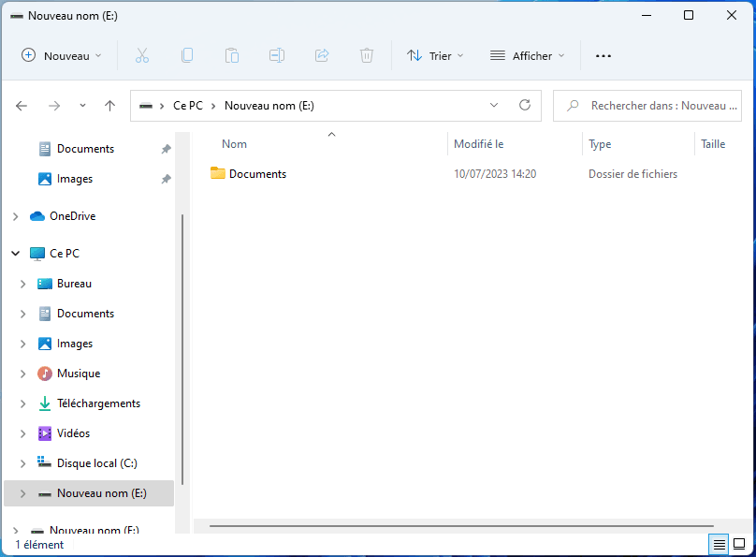Sort by Modifié le column header
This screenshot has height=557, width=756.
pyautogui.click(x=479, y=144)
